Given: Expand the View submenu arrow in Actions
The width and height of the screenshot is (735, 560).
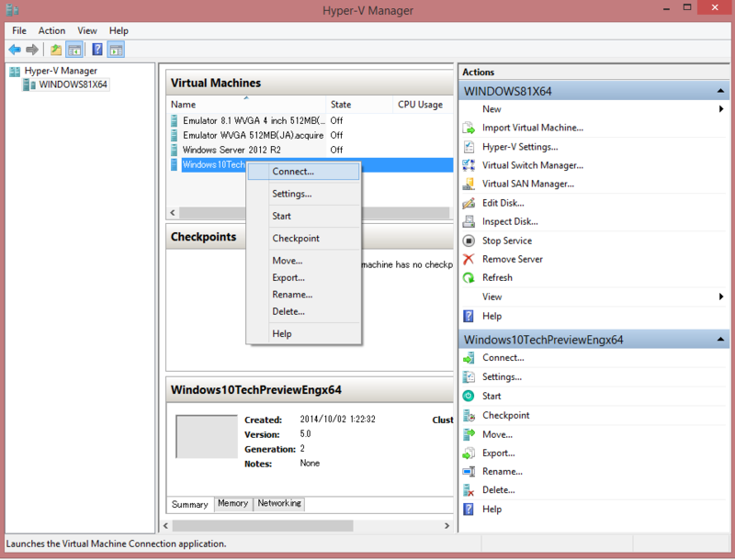Looking at the screenshot, I should 721,297.
